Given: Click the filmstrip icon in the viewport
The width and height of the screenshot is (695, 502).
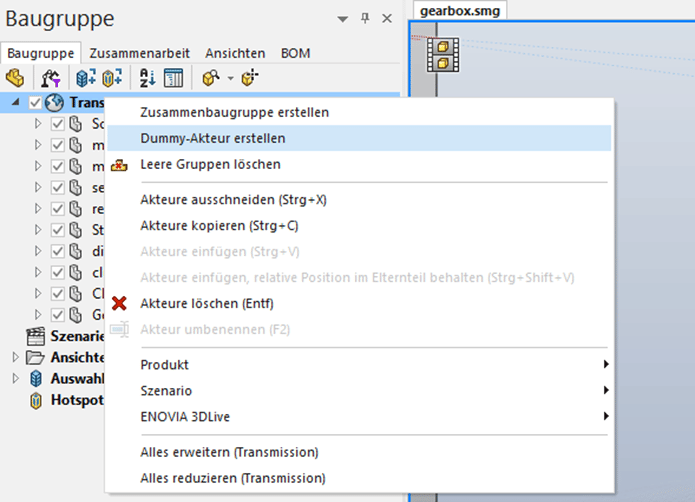Looking at the screenshot, I should click(x=440, y=55).
